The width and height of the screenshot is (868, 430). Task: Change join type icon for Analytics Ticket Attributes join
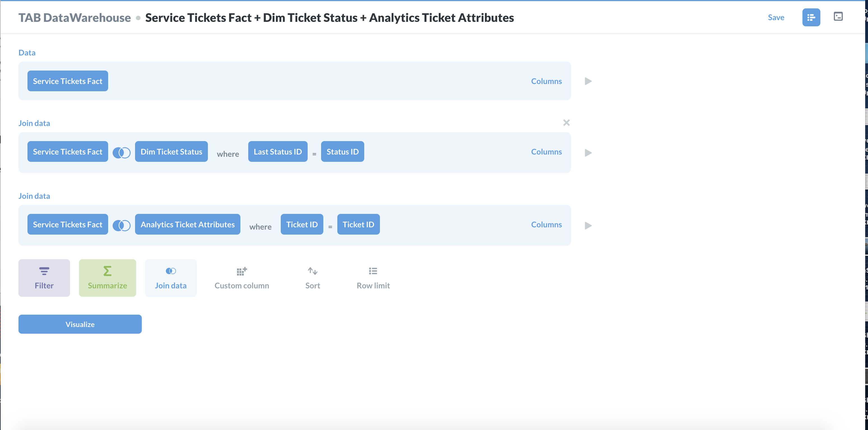[x=121, y=225]
